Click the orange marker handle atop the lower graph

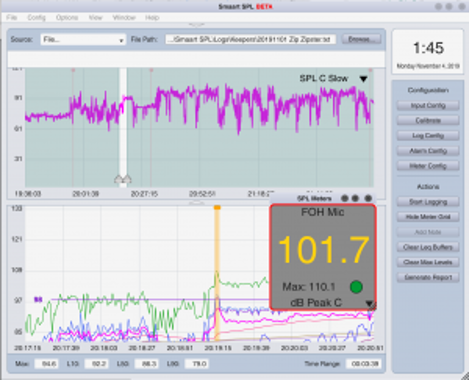pyautogui.click(x=217, y=207)
